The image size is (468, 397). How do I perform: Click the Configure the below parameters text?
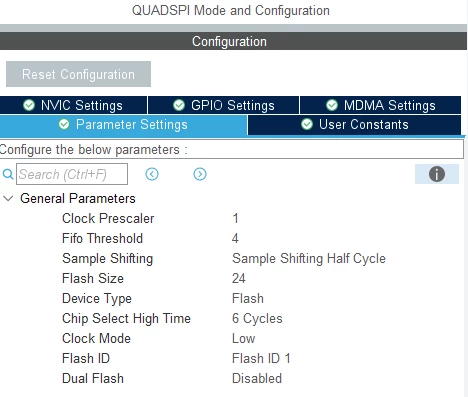pos(93,150)
